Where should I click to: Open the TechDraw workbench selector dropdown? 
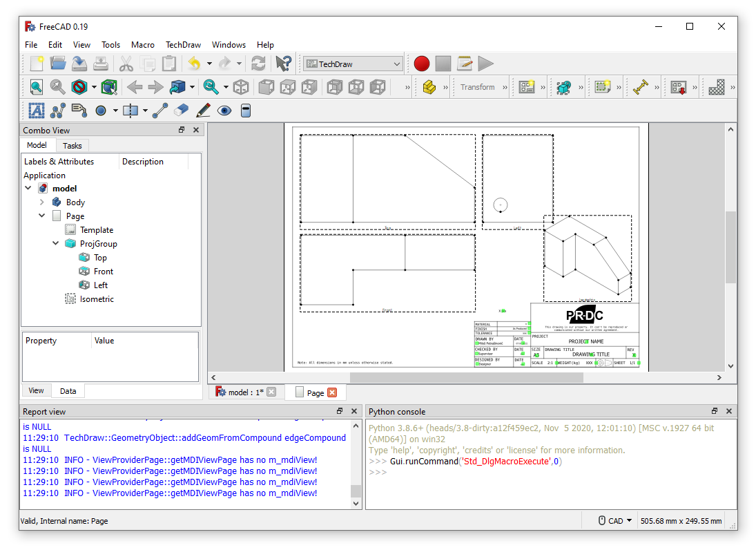[353, 64]
